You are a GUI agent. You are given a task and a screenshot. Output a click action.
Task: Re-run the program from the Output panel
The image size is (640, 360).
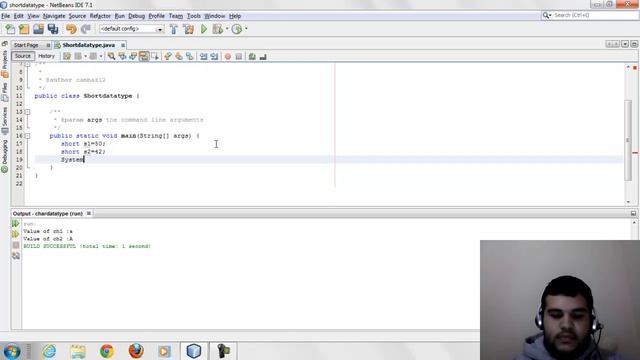[16, 224]
